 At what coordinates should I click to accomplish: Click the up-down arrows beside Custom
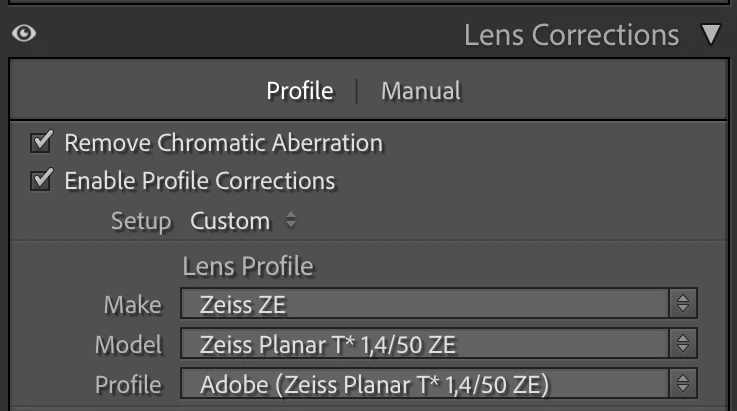291,220
